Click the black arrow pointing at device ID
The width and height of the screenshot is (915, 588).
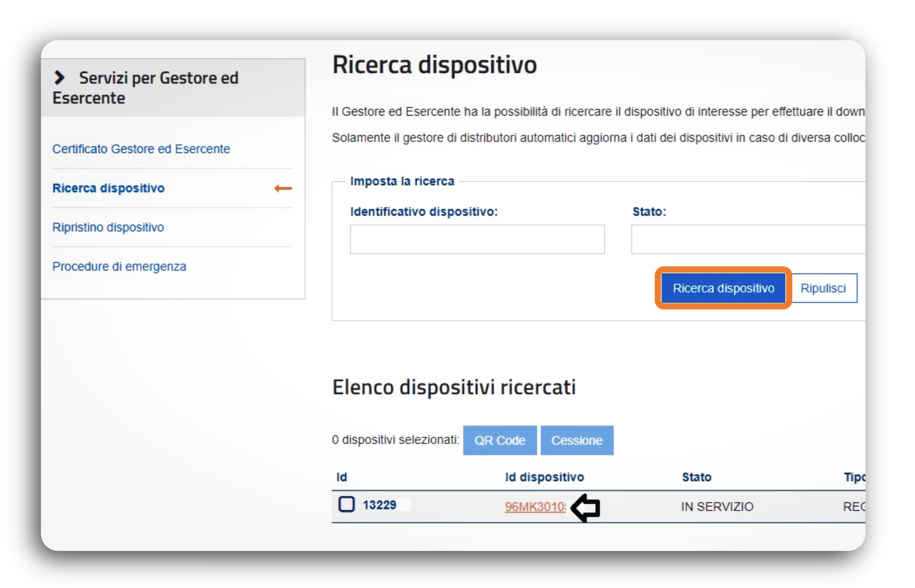585,508
